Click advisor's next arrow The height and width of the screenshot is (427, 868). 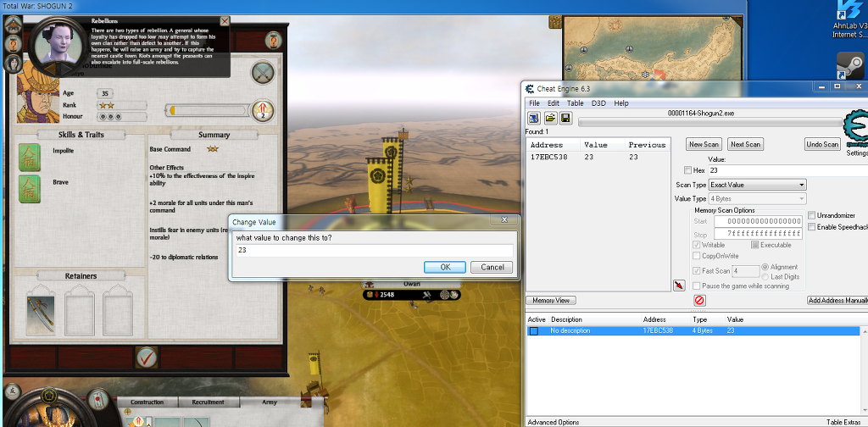[67, 69]
